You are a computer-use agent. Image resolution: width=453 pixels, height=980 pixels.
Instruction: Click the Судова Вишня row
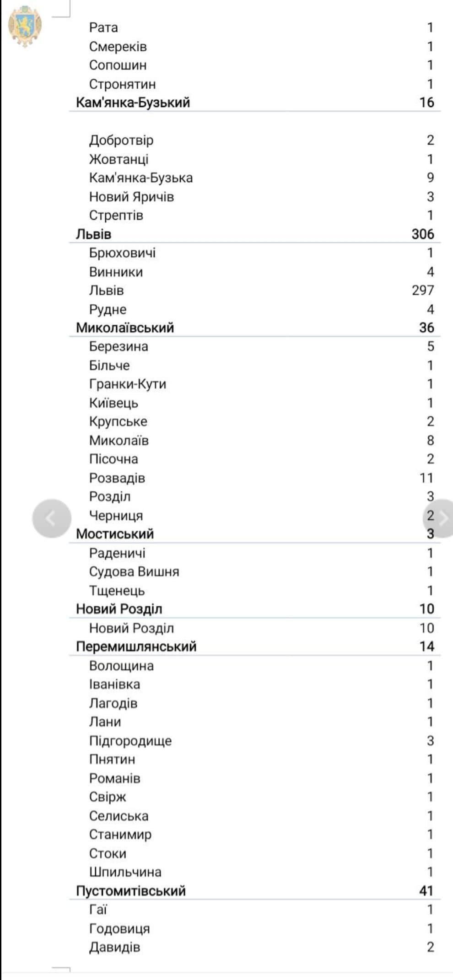tap(134, 571)
